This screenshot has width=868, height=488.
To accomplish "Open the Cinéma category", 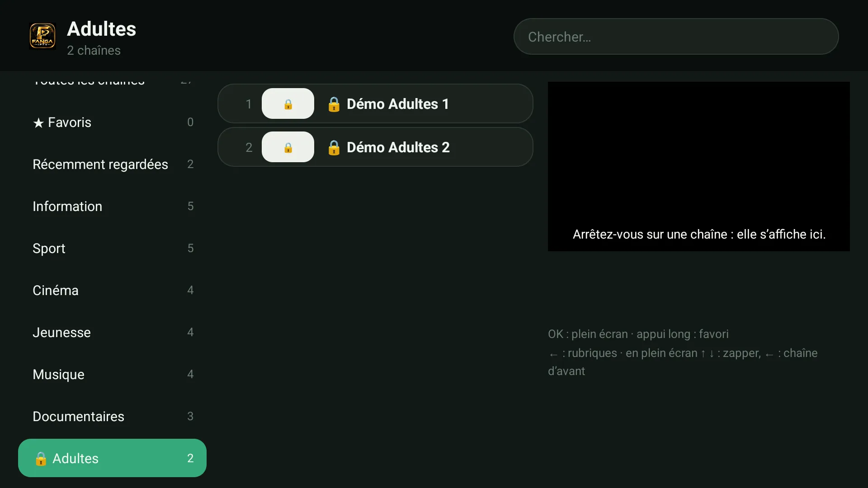I will coord(112,290).
